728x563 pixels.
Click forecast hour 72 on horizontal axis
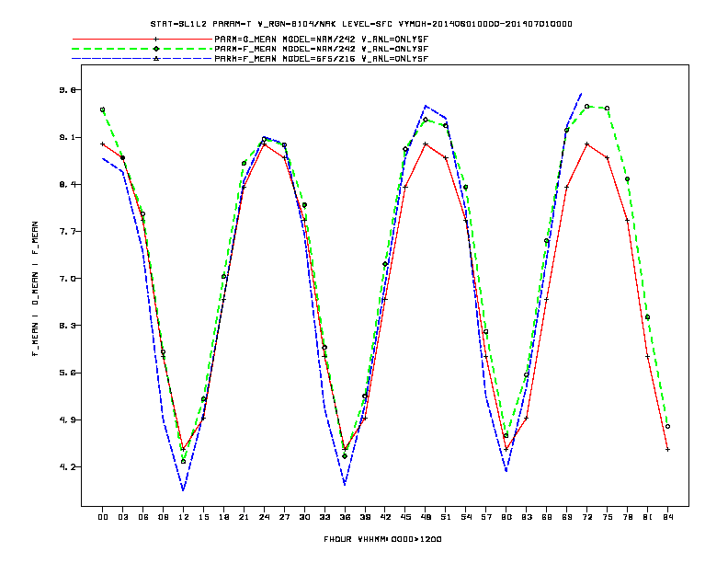click(586, 517)
